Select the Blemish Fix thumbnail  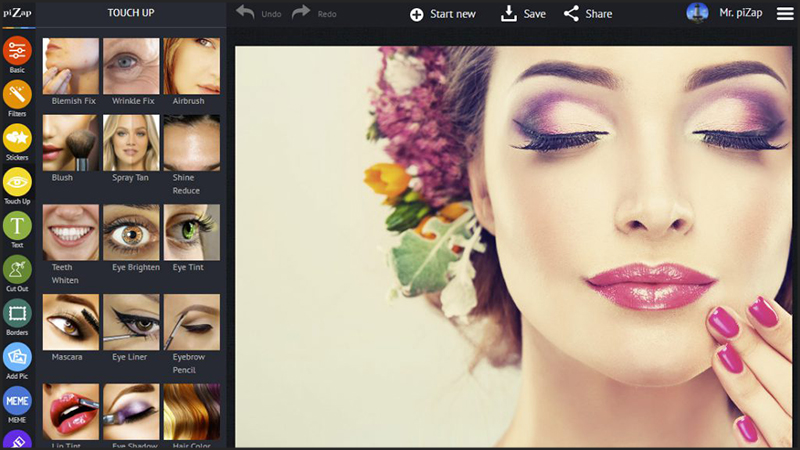[71, 66]
